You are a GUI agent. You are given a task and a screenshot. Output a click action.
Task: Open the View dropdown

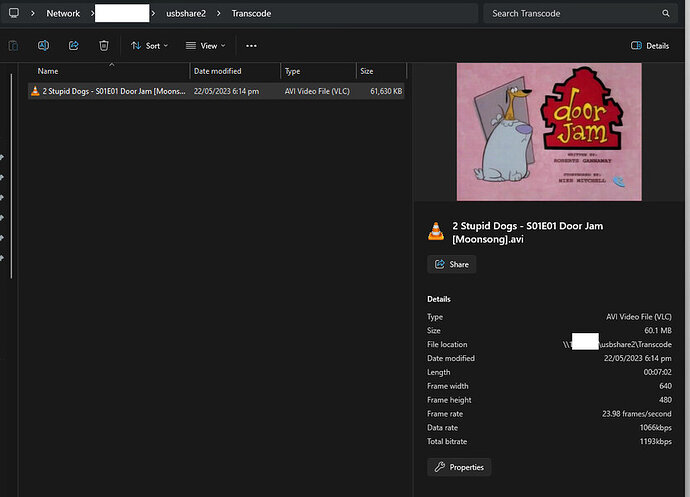coord(206,46)
